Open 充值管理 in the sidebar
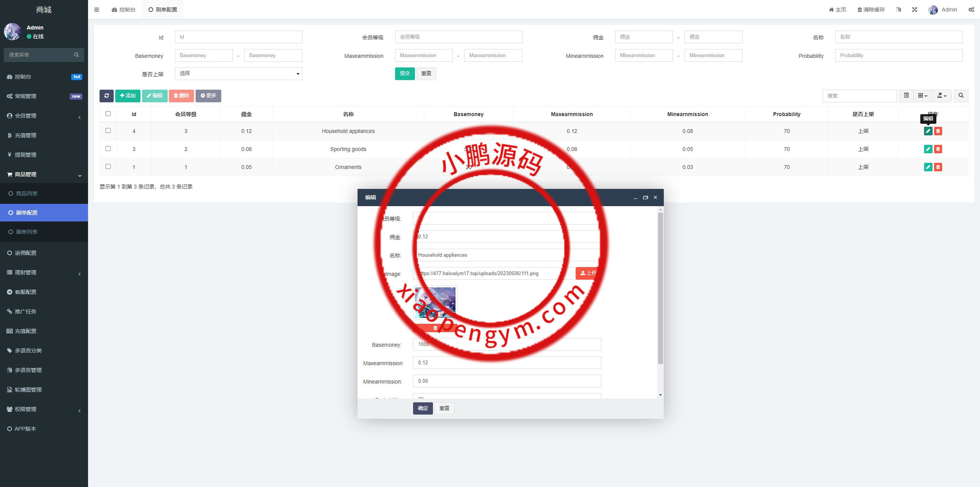This screenshot has width=980, height=487. point(44,135)
